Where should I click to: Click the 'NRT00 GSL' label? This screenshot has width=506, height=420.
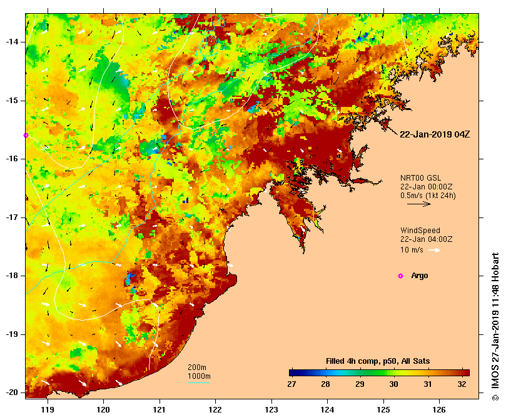coord(420,178)
